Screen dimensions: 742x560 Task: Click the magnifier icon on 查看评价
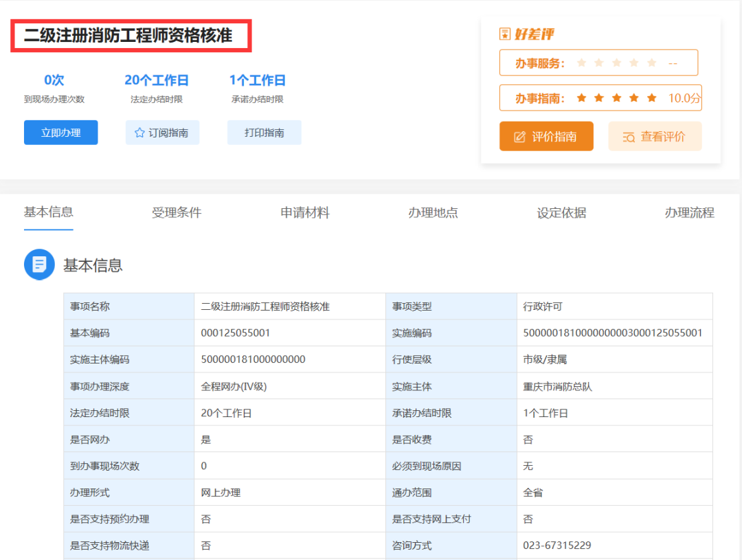(629, 137)
